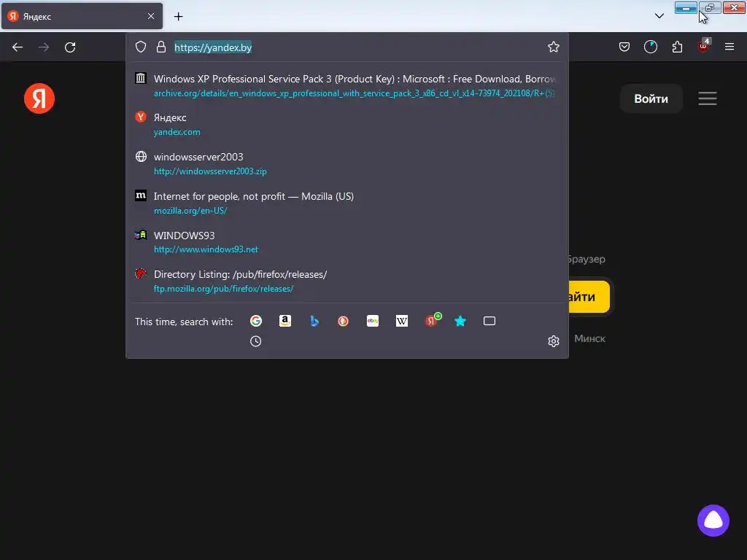Open the Firefox hamburger application menu
This screenshot has width=747, height=560.
[x=729, y=47]
